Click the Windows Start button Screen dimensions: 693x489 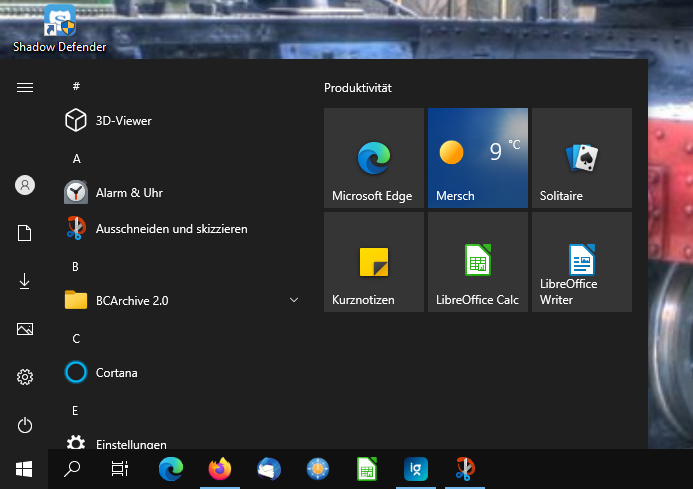tap(24, 469)
